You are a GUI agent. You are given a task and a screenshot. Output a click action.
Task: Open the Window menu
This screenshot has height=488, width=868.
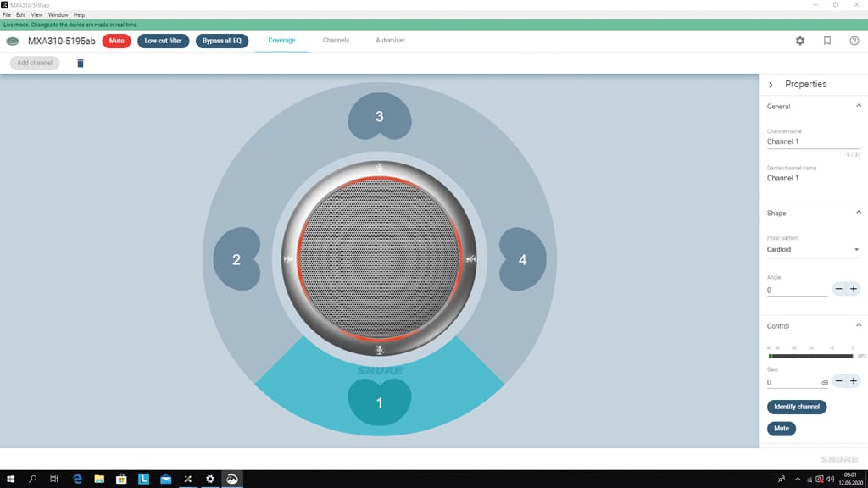coord(58,15)
